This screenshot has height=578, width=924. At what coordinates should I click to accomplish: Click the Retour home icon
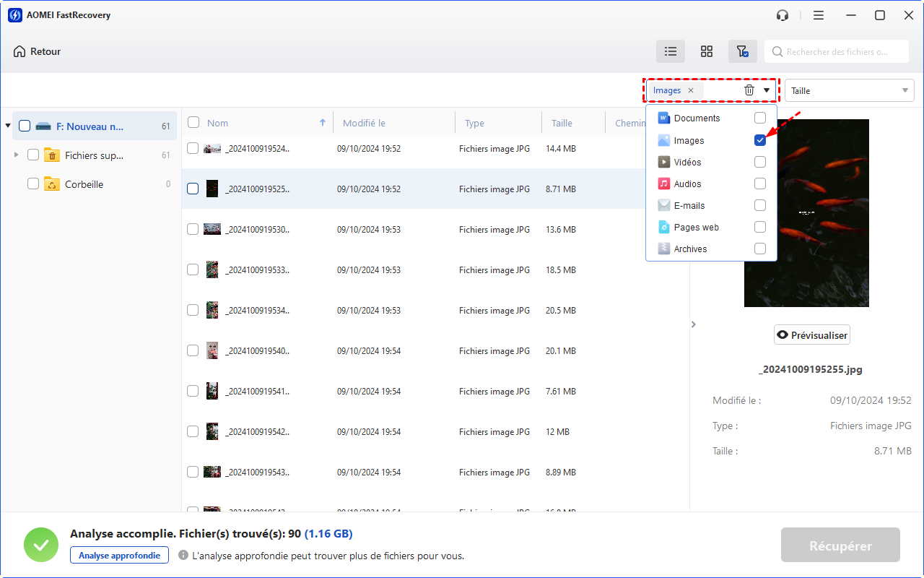coord(19,51)
